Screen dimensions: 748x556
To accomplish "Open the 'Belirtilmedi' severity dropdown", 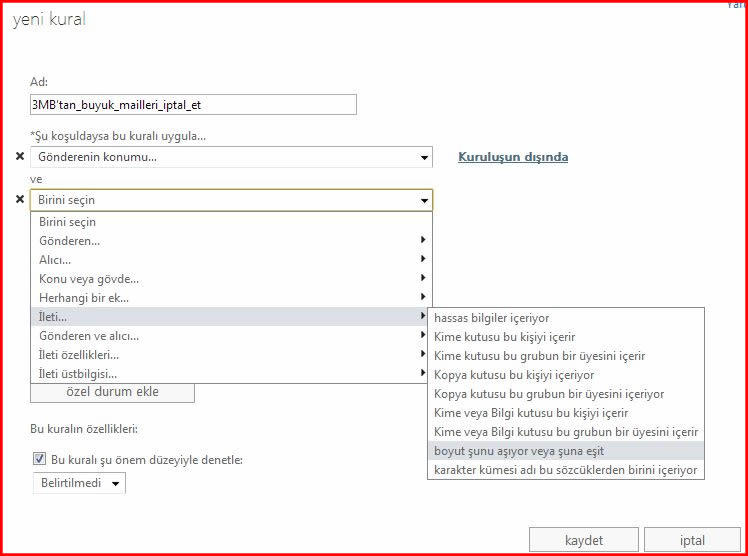I will click(x=78, y=483).
